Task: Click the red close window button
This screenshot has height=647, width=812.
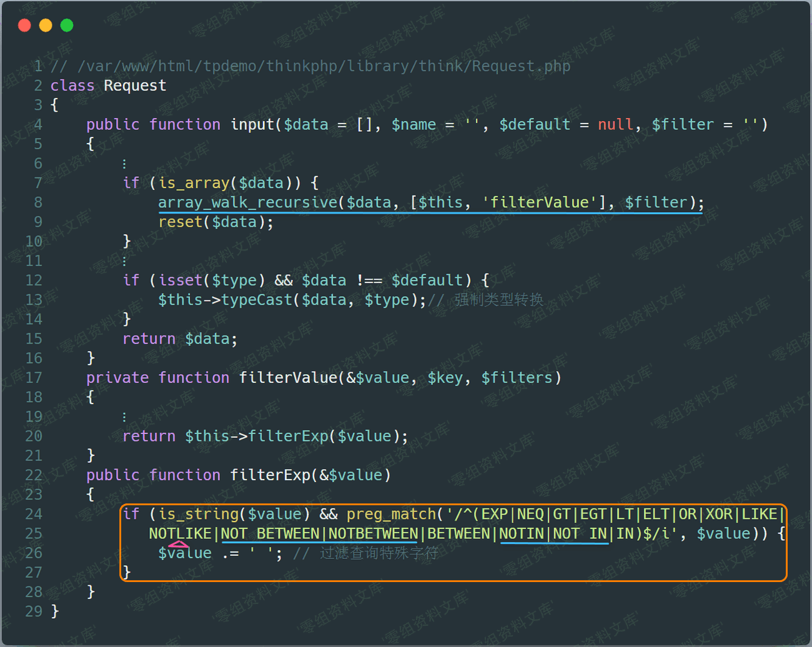Action: point(24,25)
